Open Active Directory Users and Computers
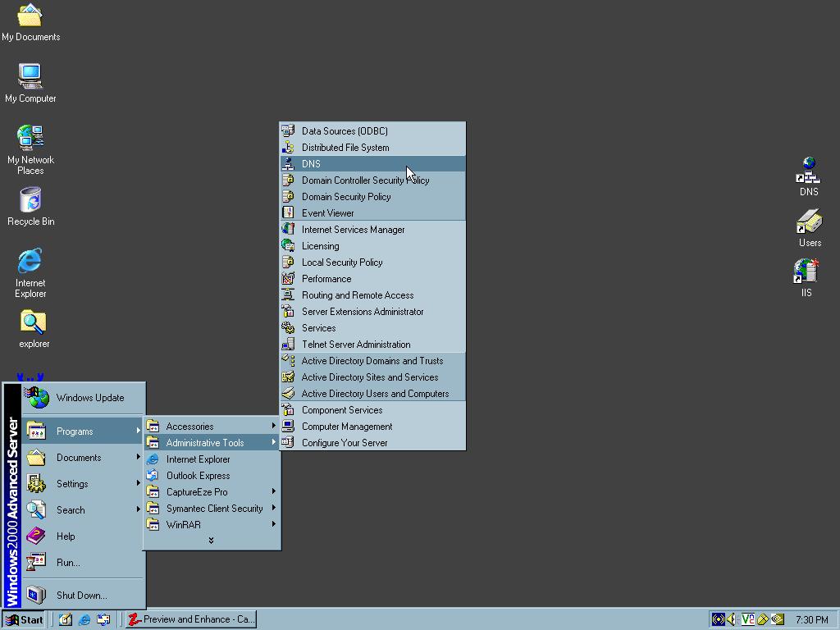This screenshot has height=630, width=840. pos(373,393)
